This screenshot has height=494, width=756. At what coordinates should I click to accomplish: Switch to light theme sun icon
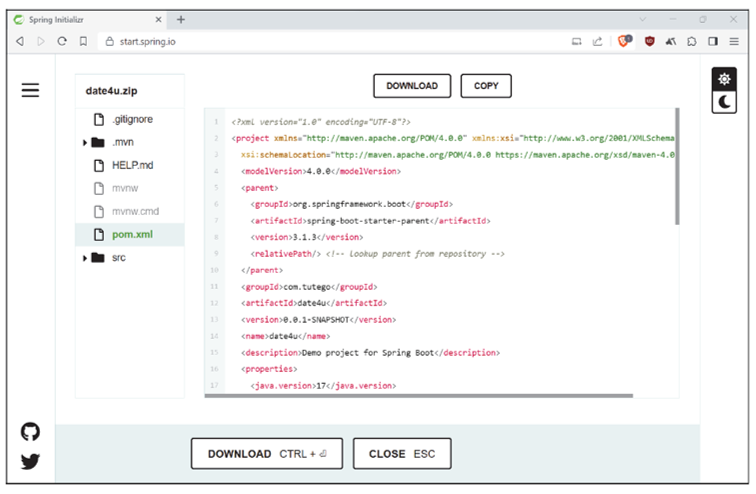pos(724,79)
